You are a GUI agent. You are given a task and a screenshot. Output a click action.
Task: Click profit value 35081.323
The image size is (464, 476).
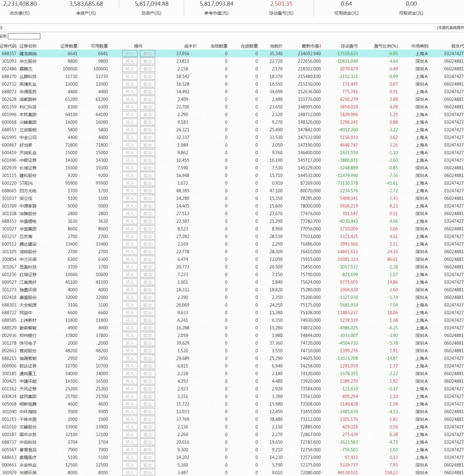pos(348,259)
